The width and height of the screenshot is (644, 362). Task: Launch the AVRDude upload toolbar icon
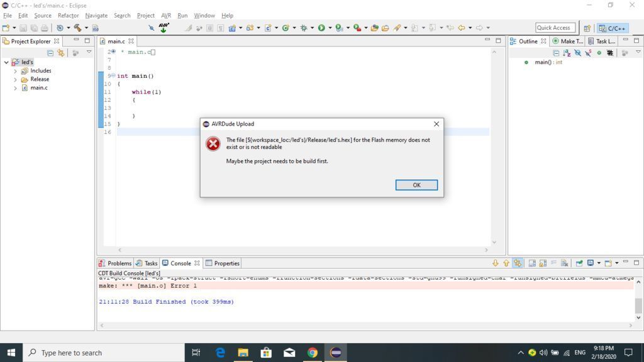(164, 28)
